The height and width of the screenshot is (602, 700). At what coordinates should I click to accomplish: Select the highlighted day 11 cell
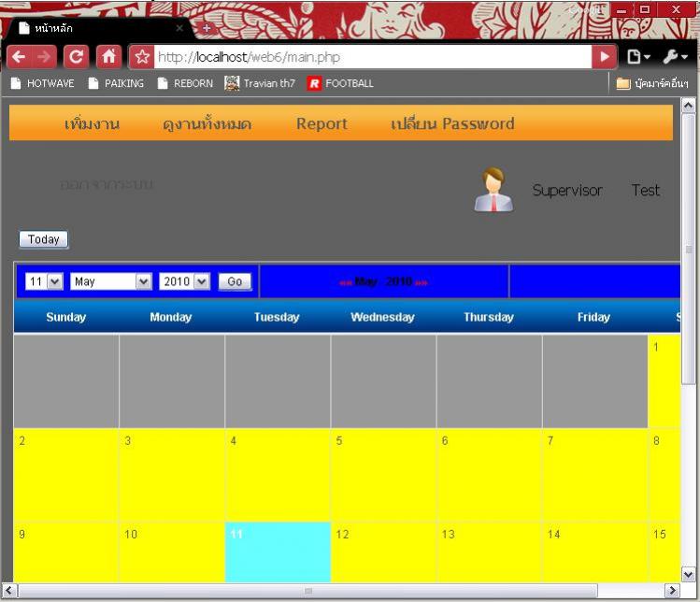(x=278, y=552)
